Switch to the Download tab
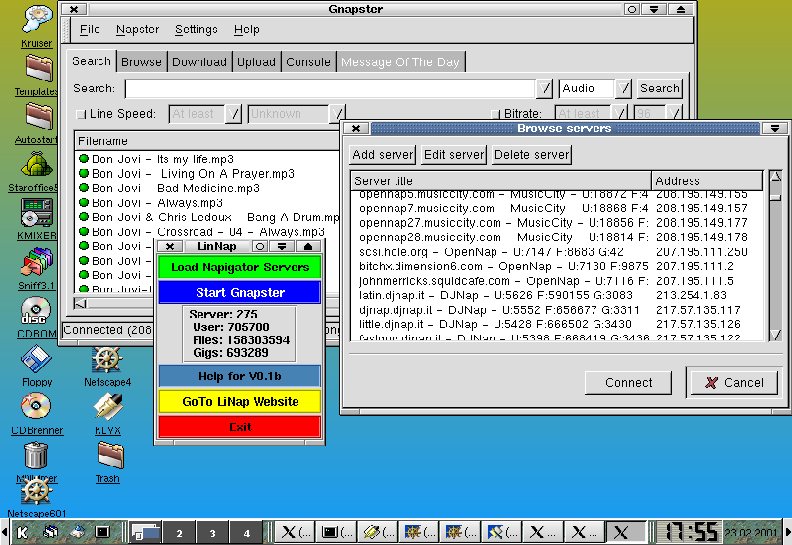 tap(199, 62)
